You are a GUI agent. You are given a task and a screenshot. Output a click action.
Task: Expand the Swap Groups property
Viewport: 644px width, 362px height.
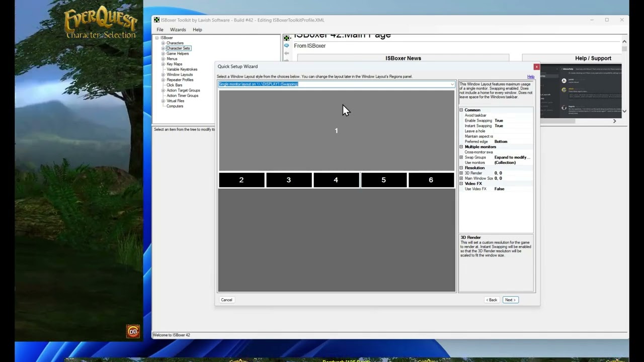coord(461,157)
